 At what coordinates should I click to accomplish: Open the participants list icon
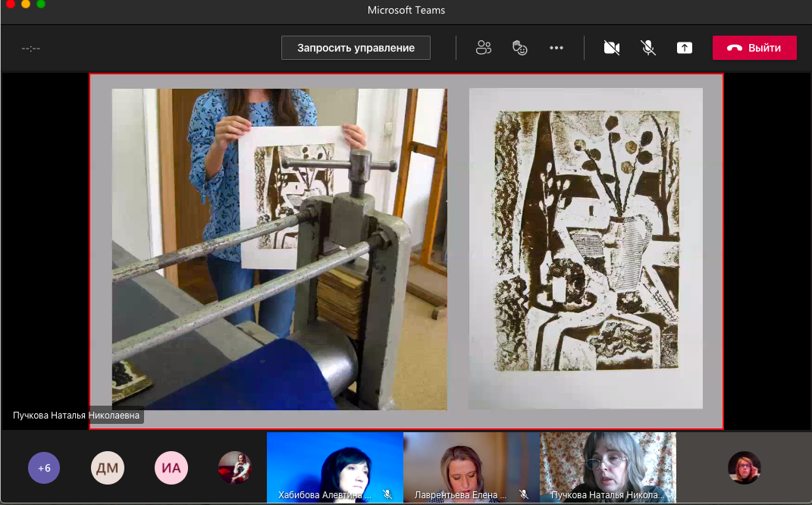484,48
